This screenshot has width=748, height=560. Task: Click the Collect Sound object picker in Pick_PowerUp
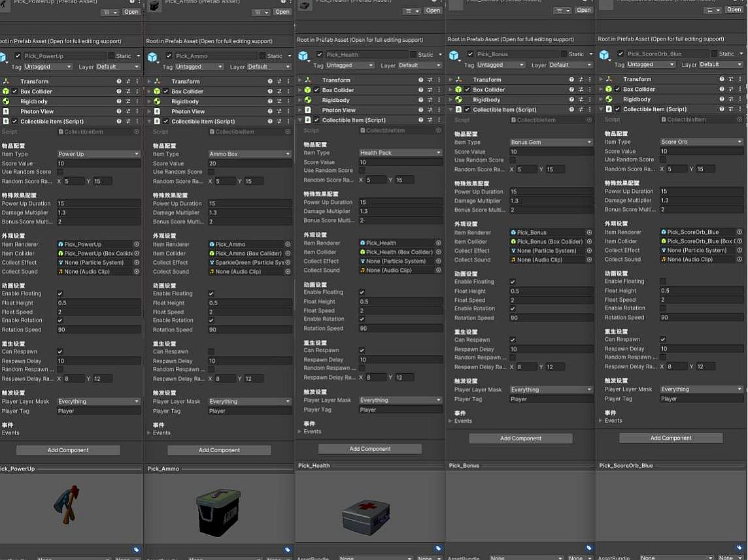click(x=137, y=272)
